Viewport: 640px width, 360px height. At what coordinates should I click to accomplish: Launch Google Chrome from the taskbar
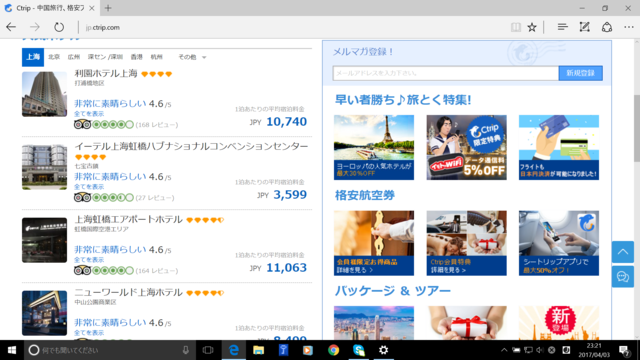pyautogui.click(x=333, y=350)
